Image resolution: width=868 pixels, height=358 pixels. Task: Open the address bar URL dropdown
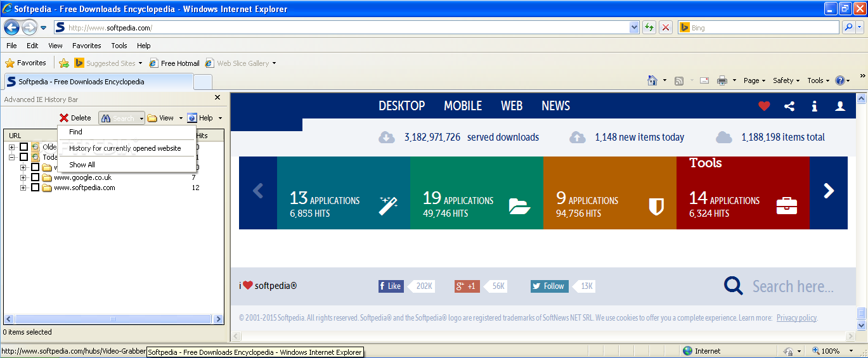[x=634, y=27]
